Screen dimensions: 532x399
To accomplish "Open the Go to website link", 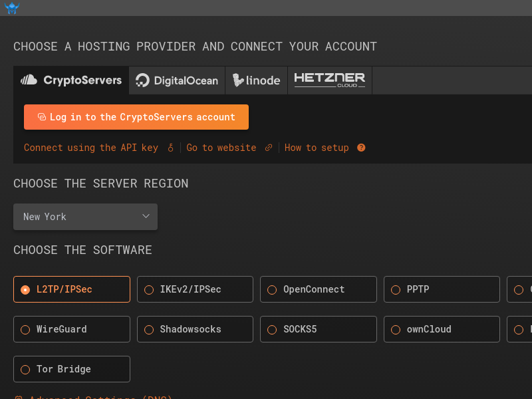I will pyautogui.click(x=221, y=148).
